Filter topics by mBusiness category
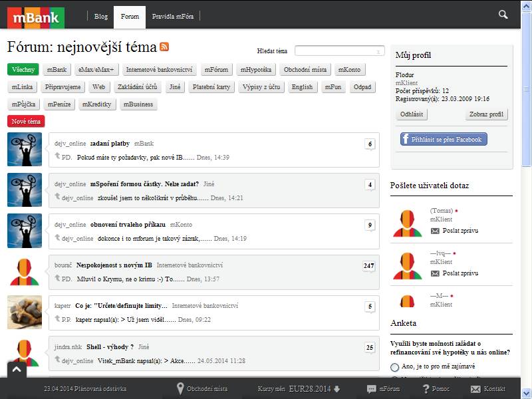 click(138, 104)
